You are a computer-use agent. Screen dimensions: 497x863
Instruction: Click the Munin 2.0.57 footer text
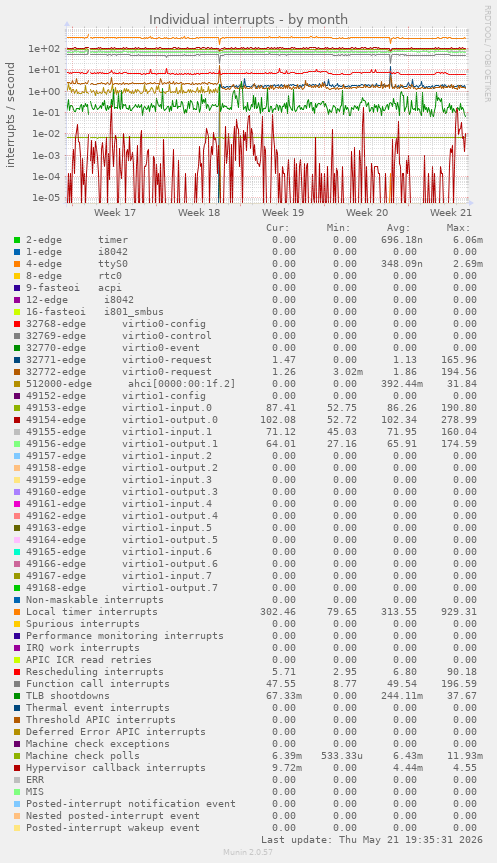[x=248, y=852]
